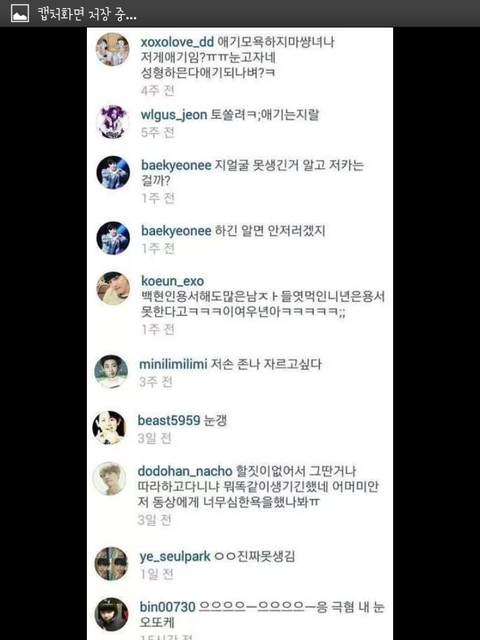Viewport: 480px width, 640px height.
Task: Open xoxolove_dd's profile avatar
Action: 112,49
